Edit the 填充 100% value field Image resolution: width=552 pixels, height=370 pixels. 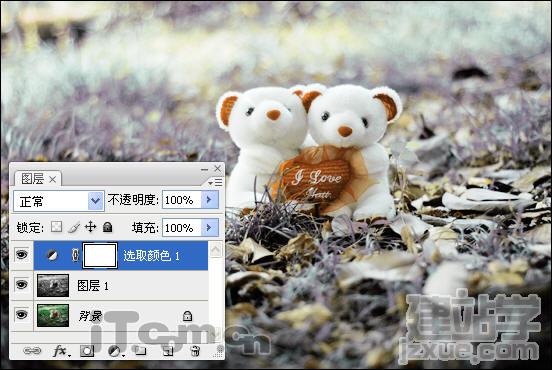[182, 227]
